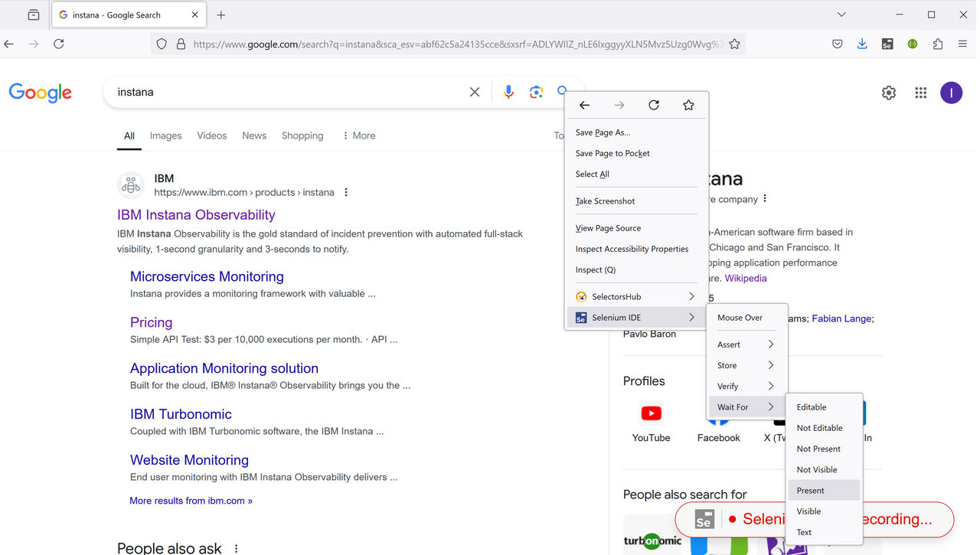Image resolution: width=980 pixels, height=555 pixels.
Task: Reload page from browser navigation toolbar
Action: click(59, 44)
